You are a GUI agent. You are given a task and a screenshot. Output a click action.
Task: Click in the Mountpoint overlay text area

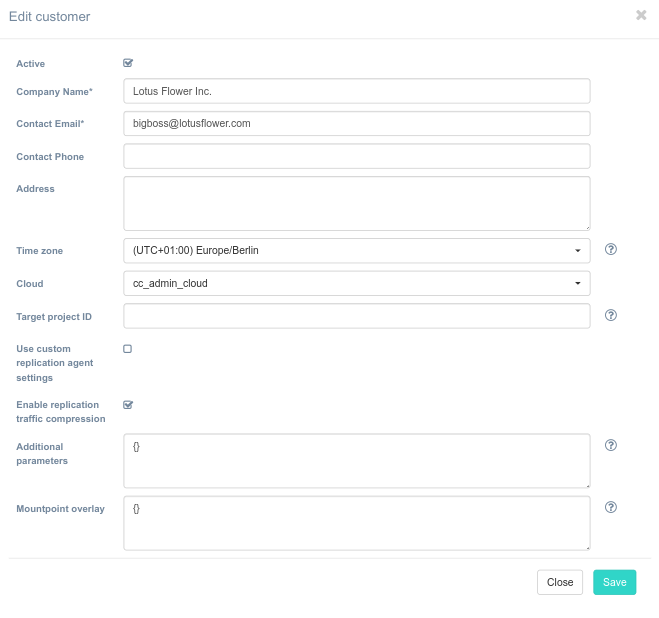click(356, 523)
